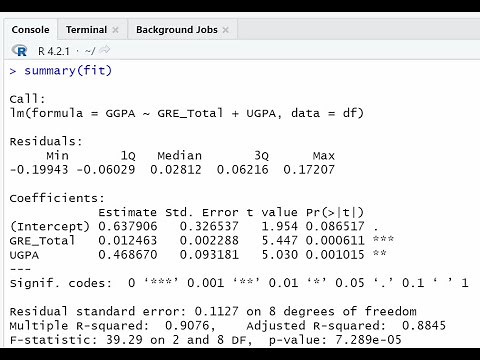Click the (Intercept) row label
The width and height of the screenshot is (480, 360).
click(x=50, y=227)
